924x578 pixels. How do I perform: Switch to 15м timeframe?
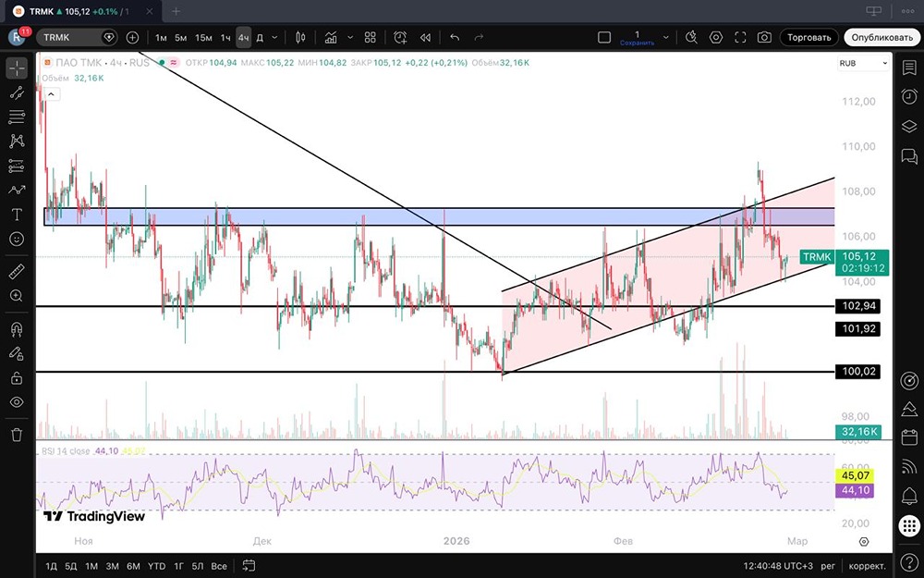[203, 38]
